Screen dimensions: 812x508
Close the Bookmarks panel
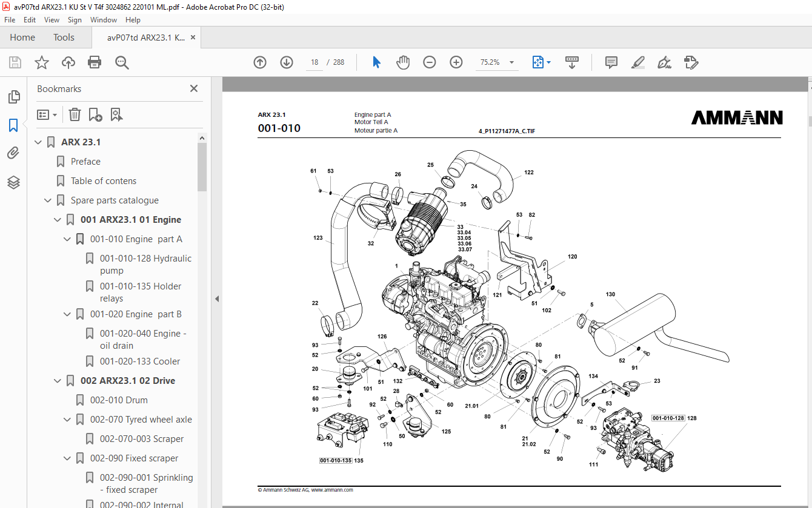pos(194,88)
